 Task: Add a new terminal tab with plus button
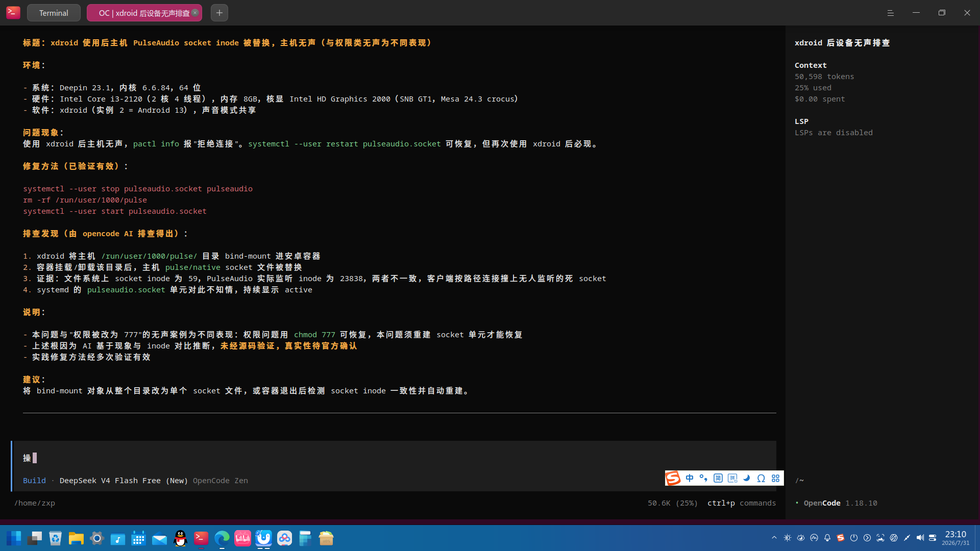click(219, 13)
